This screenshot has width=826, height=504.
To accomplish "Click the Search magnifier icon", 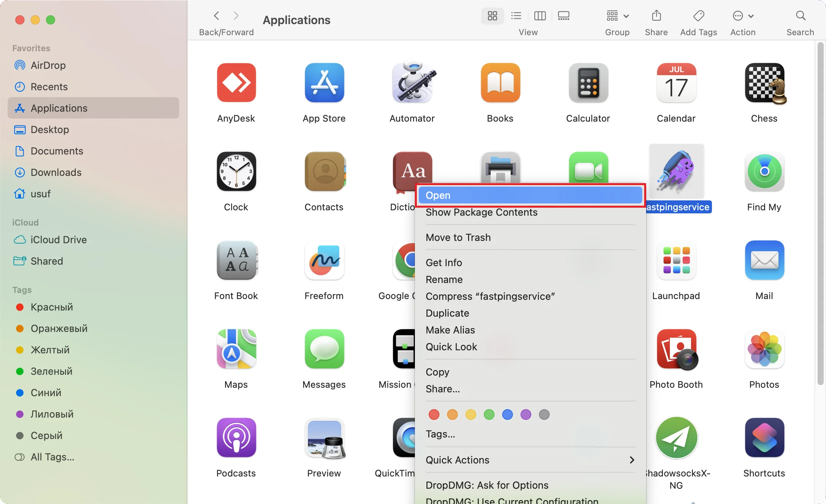I will [800, 16].
